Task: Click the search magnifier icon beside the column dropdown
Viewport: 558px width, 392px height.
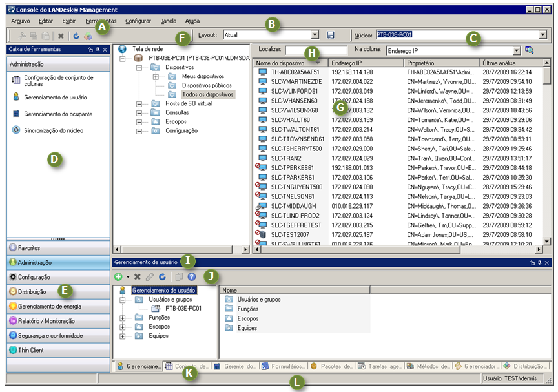Action: (x=530, y=50)
